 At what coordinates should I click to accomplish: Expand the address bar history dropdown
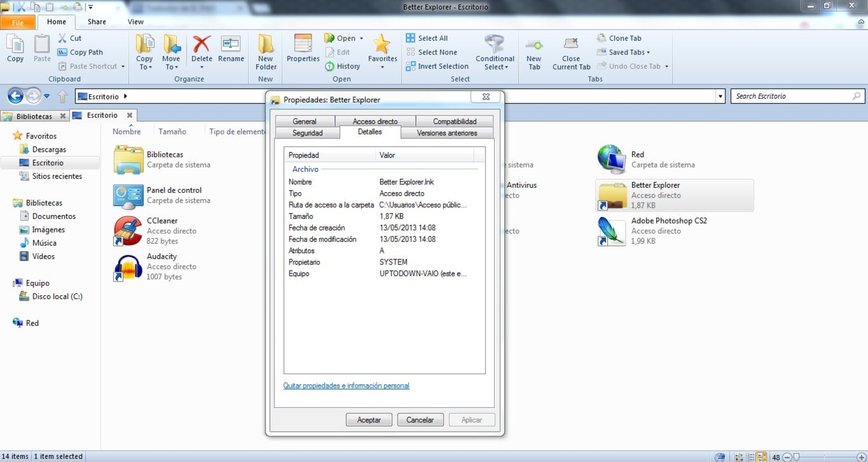720,96
